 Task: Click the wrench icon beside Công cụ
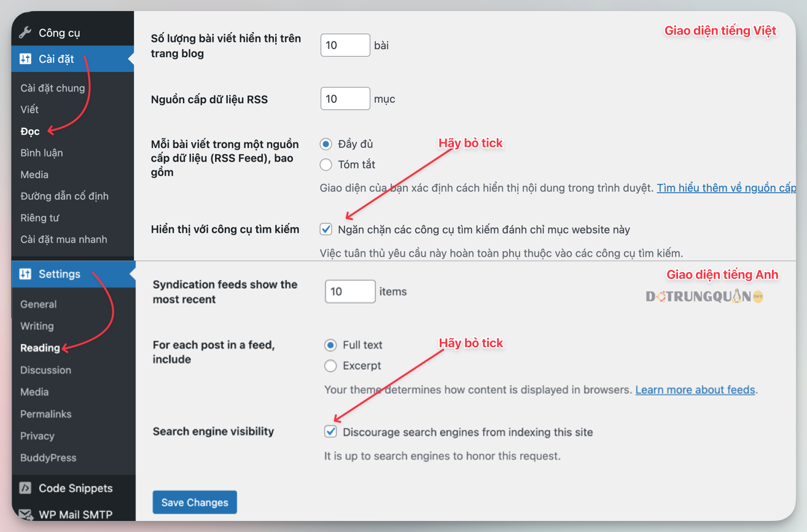[x=25, y=33]
